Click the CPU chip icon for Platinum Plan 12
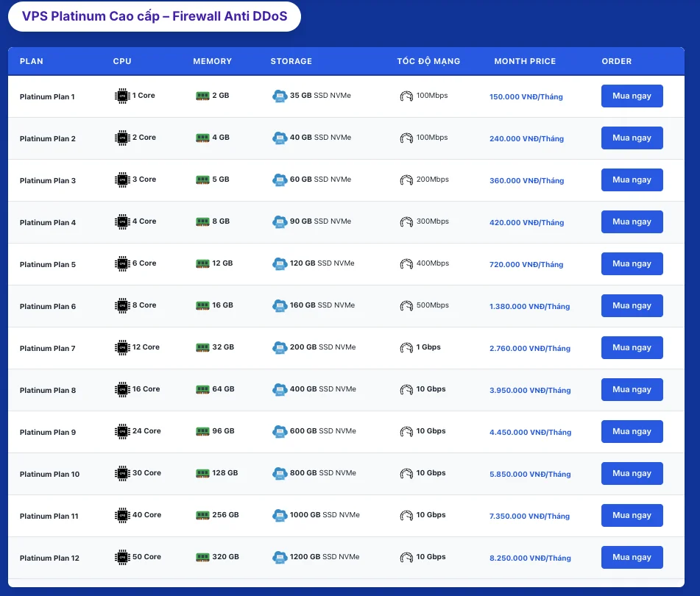700x596 pixels. [122, 557]
